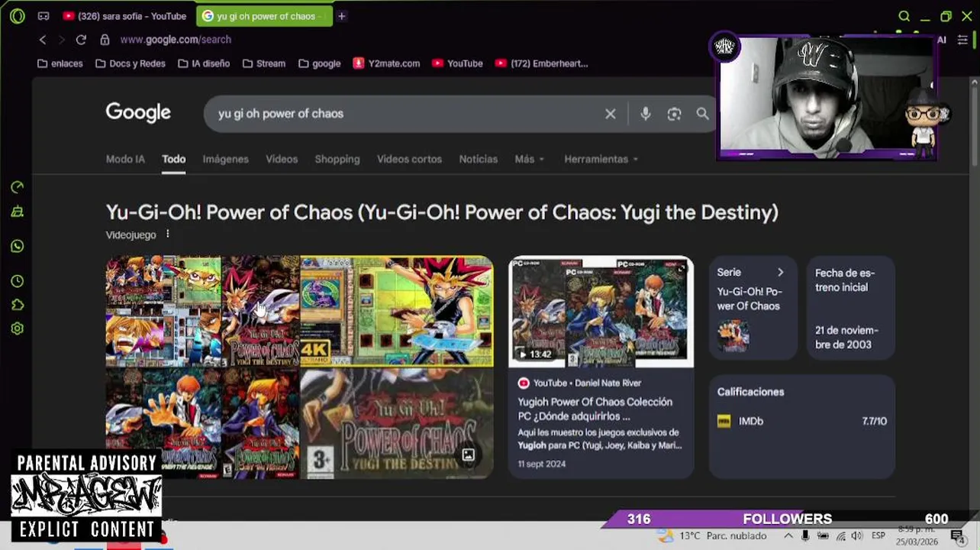Viewport: 980px width, 550px height.
Task: Expand the Herramientas dropdown
Action: click(601, 159)
